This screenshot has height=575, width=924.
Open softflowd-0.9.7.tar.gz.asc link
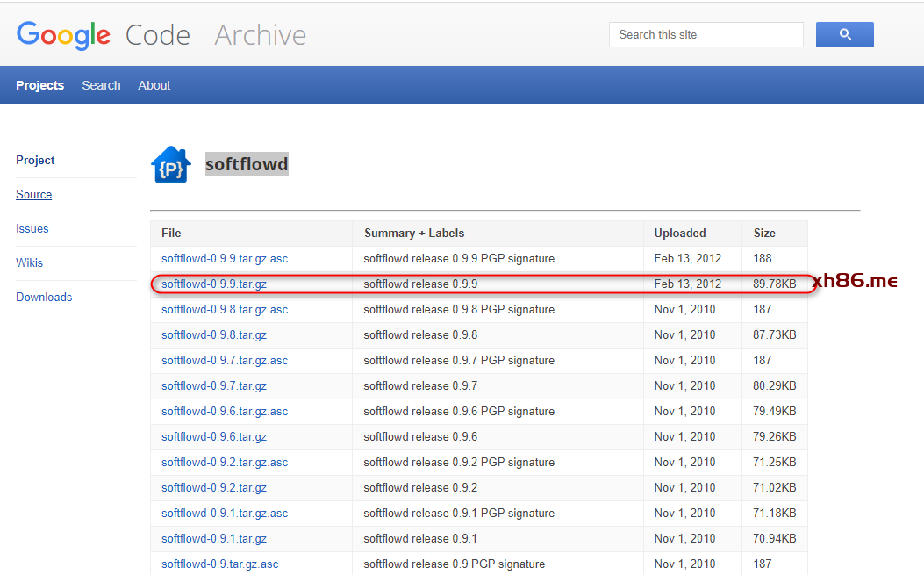(x=225, y=361)
